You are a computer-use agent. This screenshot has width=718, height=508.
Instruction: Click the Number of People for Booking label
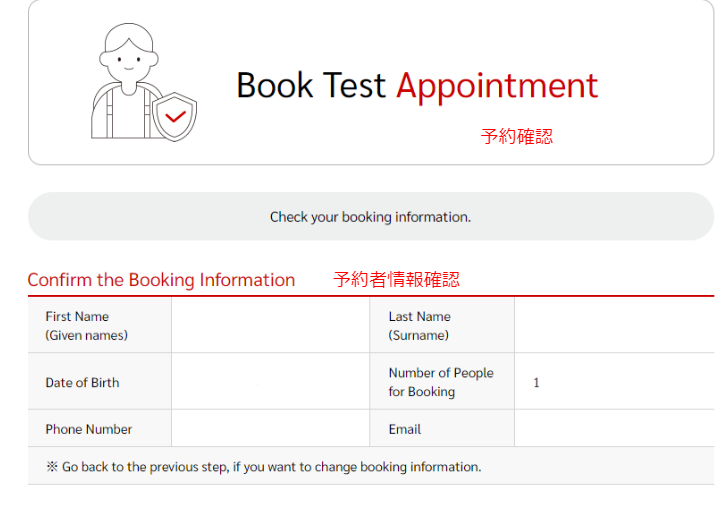[x=440, y=382]
